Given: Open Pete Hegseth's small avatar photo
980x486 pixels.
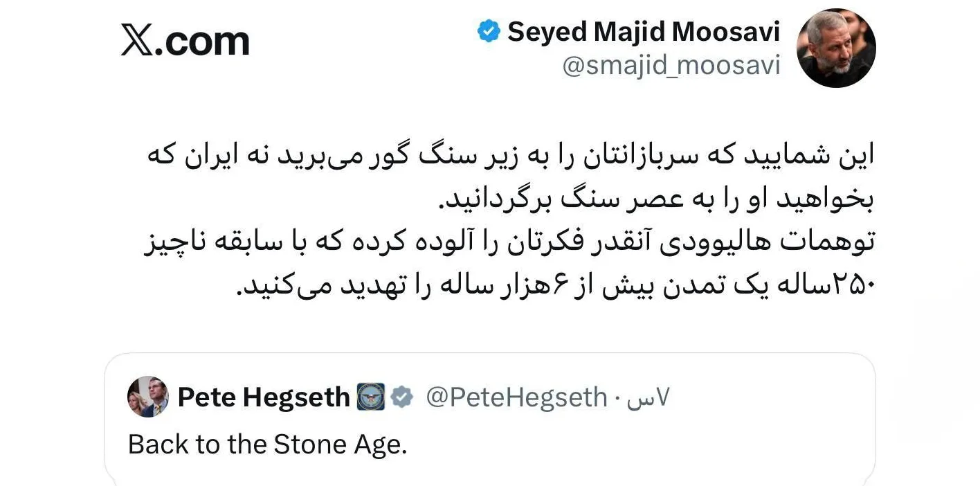Looking at the screenshot, I should click(x=148, y=397).
